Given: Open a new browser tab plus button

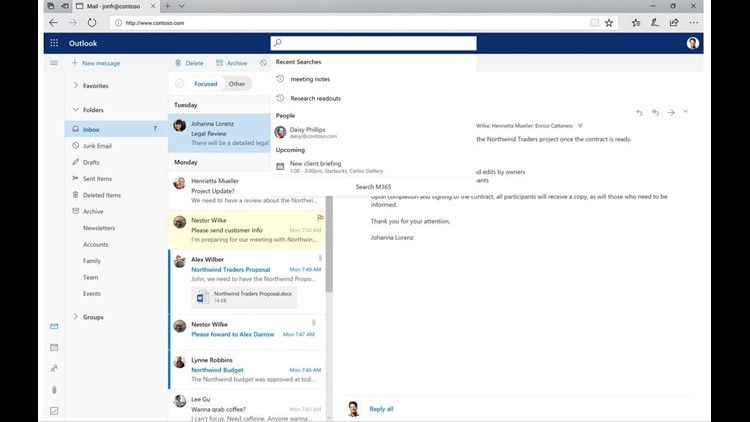Looking at the screenshot, I should 167,6.
